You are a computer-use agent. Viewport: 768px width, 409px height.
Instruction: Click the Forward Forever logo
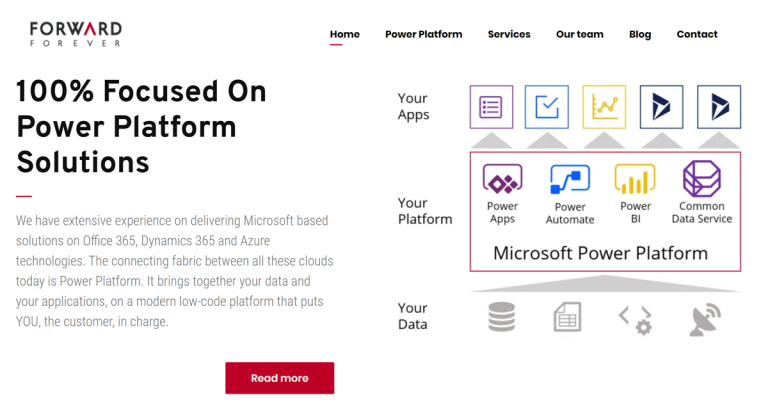(x=75, y=34)
